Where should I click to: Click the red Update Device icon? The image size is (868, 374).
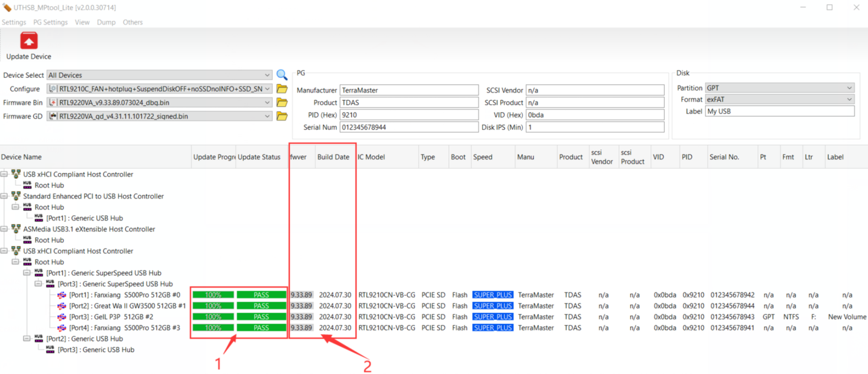point(29,41)
